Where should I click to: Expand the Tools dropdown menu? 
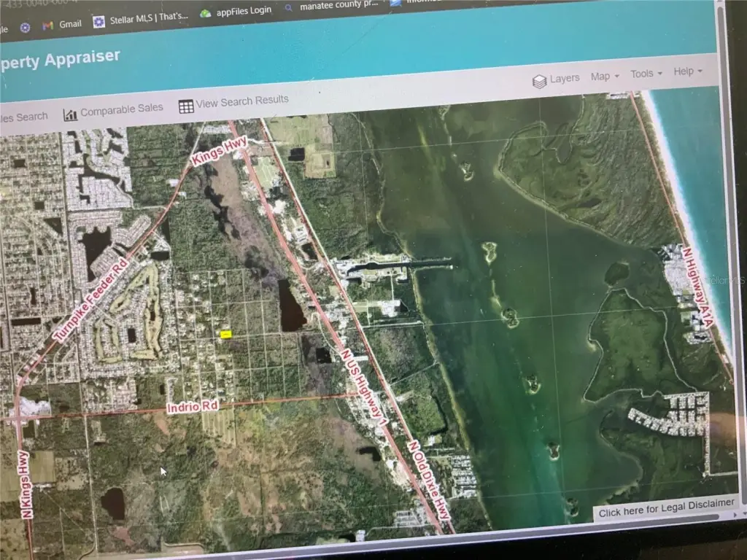(646, 74)
